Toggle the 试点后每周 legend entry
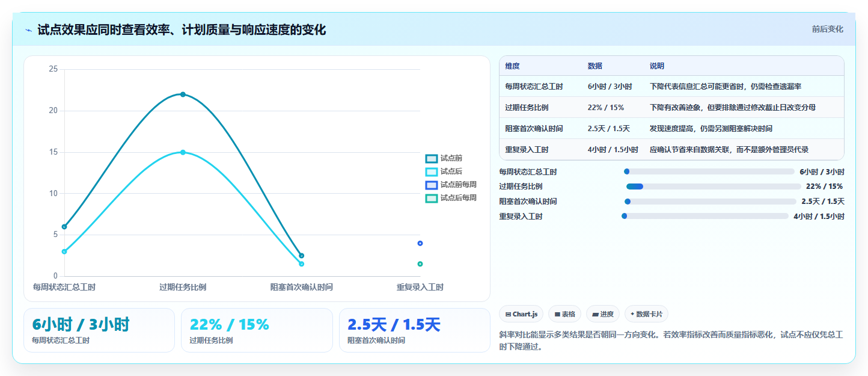This screenshot has height=376, width=868. tap(451, 198)
